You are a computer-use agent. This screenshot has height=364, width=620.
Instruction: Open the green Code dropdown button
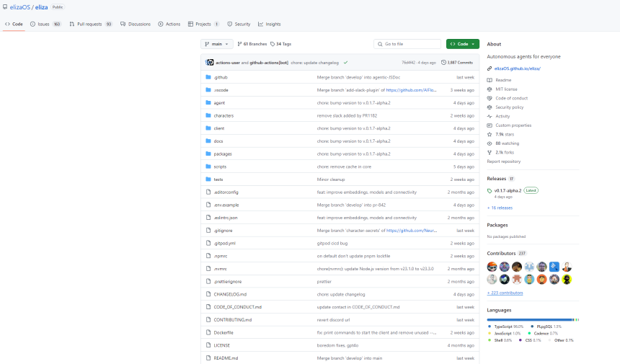pyautogui.click(x=463, y=44)
